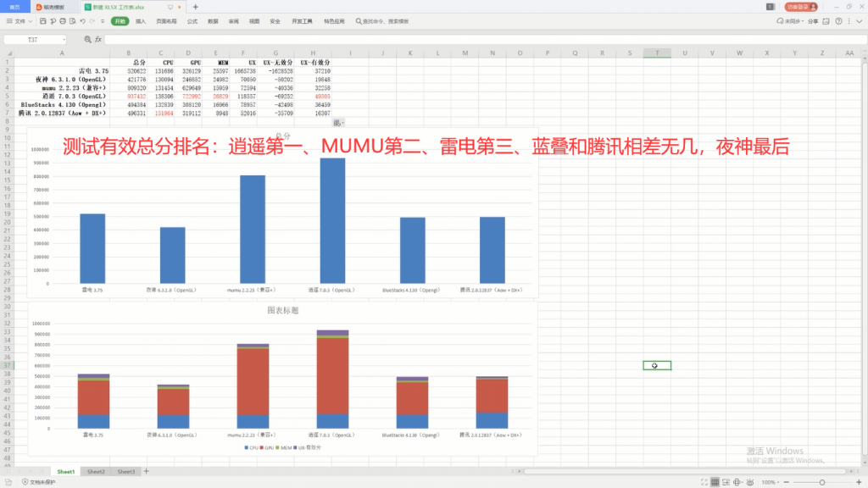Switch to the 插入 ribbon tab

pyautogui.click(x=141, y=21)
